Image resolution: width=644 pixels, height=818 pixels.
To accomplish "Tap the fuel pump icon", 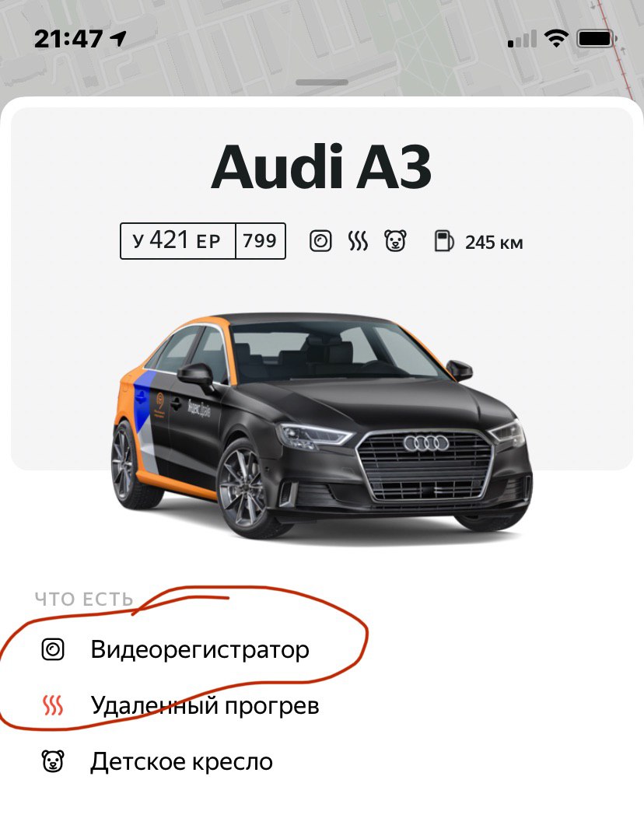I will click(443, 241).
